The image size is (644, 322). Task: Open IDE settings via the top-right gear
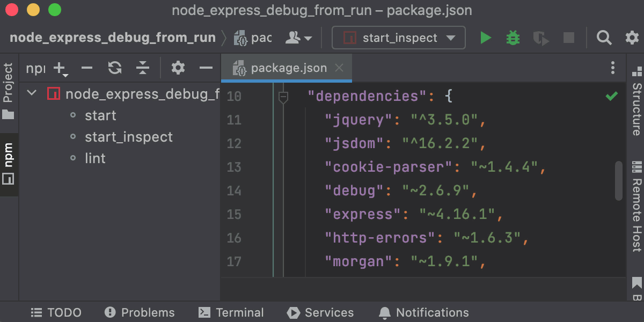click(631, 38)
